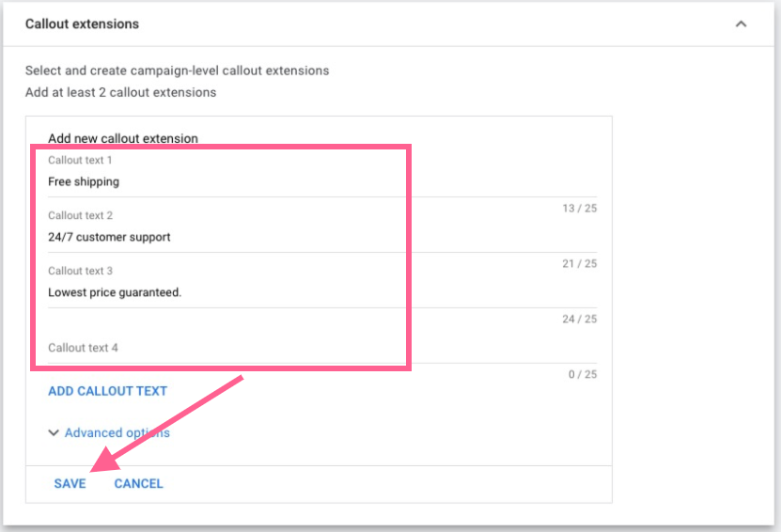The height and width of the screenshot is (532, 781).
Task: Click the 'Callout text 3' label
Action: tap(80, 272)
